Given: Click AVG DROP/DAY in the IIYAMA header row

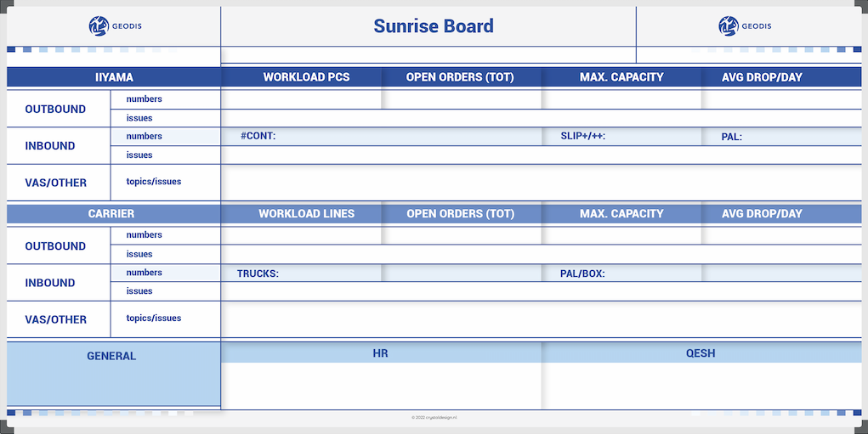Looking at the screenshot, I should tap(762, 77).
